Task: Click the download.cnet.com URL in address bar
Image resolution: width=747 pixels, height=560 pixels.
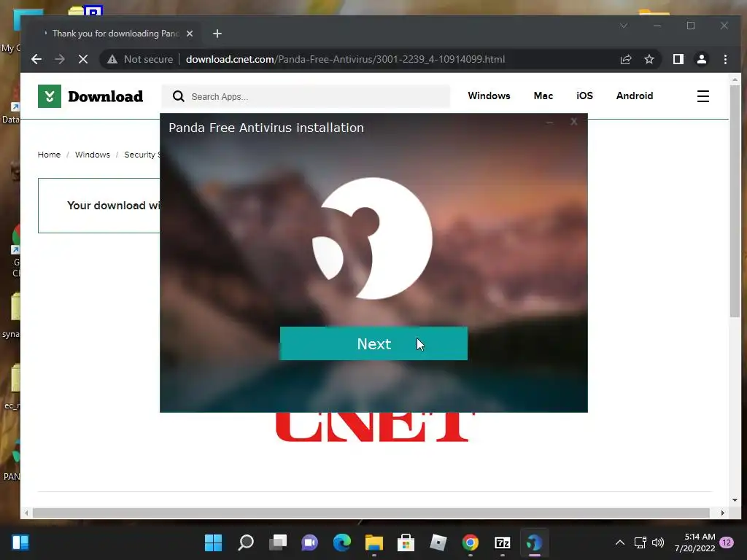Action: coord(345,59)
